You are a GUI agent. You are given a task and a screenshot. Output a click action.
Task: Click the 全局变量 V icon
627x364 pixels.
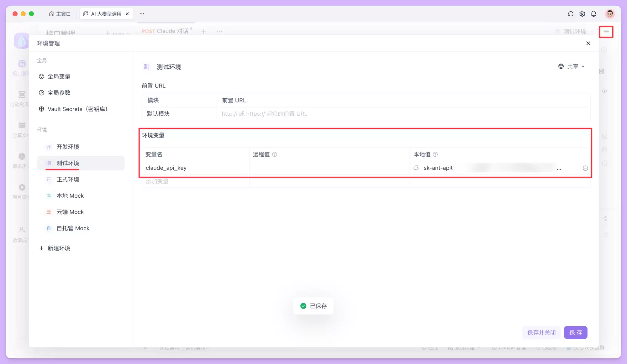click(x=41, y=76)
